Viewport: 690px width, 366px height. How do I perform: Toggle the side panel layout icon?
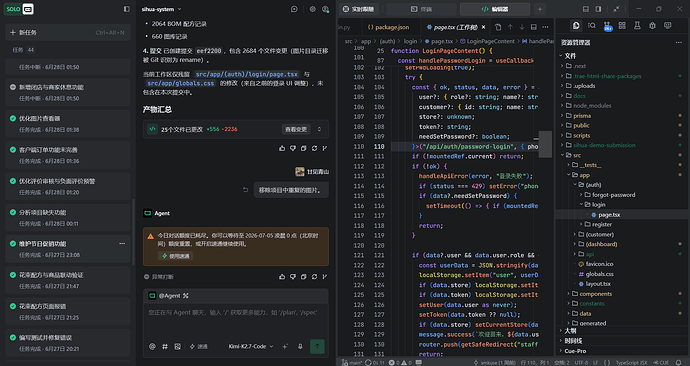[598, 9]
